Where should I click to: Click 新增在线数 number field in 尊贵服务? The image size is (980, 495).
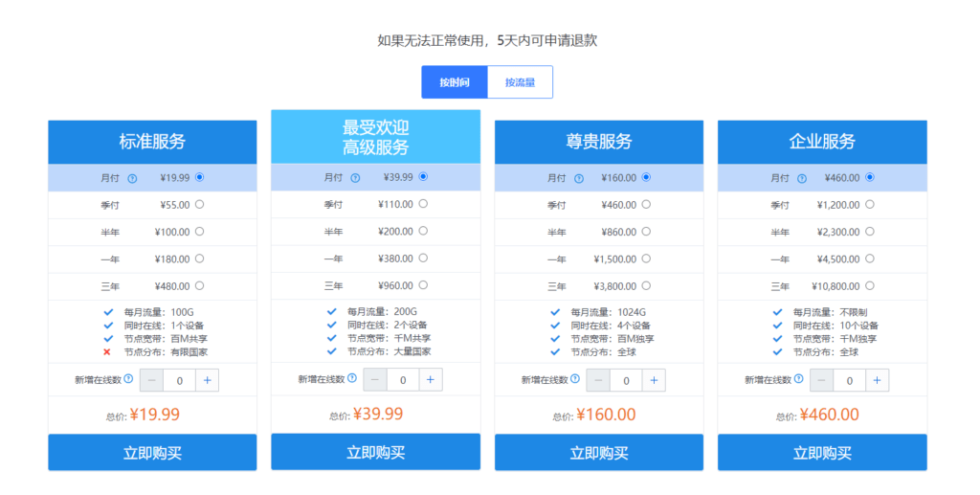point(626,380)
